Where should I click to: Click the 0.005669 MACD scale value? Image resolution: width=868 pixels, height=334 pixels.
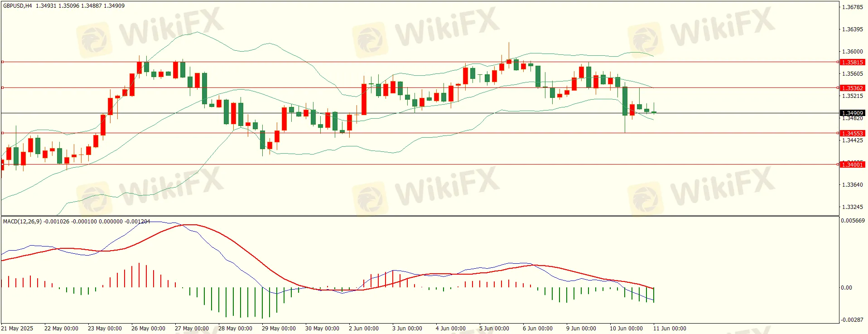point(853,221)
